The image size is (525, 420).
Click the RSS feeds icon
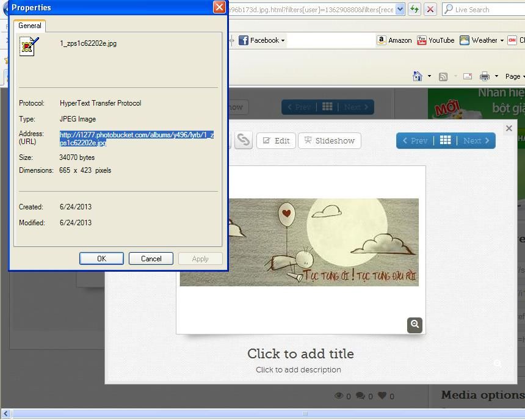point(443,77)
